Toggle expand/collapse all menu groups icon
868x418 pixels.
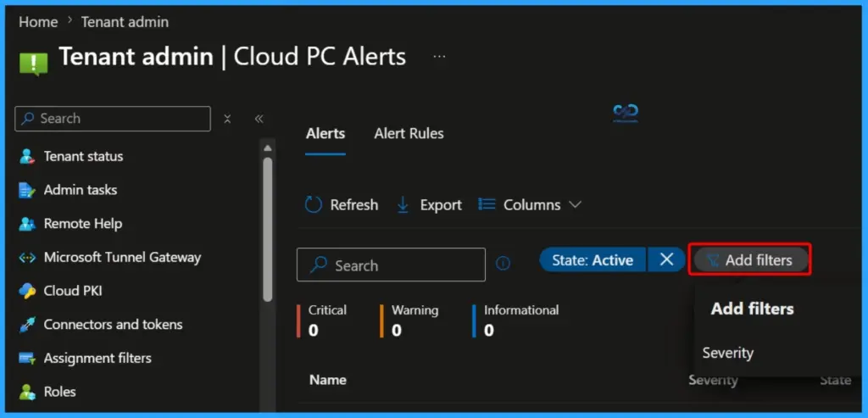pyautogui.click(x=227, y=119)
